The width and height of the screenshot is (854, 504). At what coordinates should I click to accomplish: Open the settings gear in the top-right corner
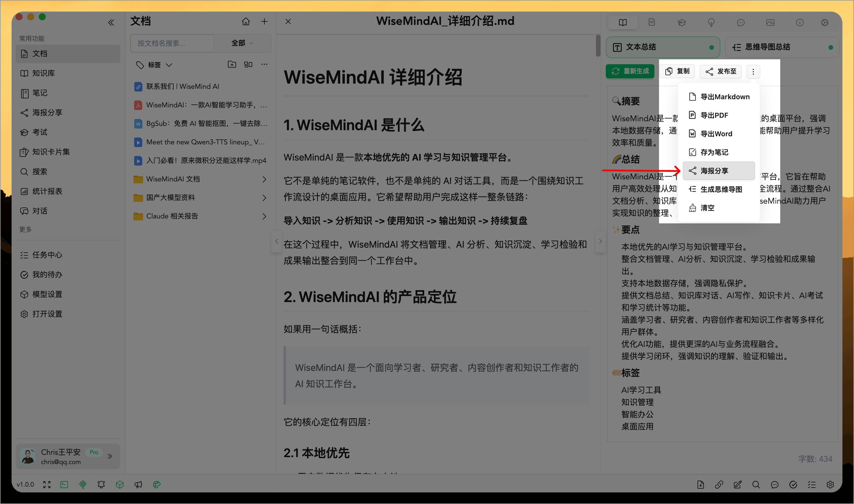pos(825,22)
